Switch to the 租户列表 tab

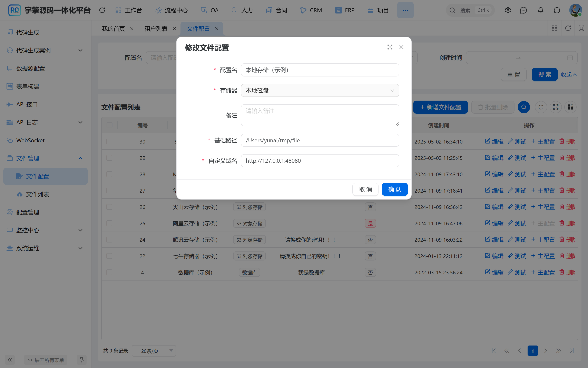pos(156,29)
